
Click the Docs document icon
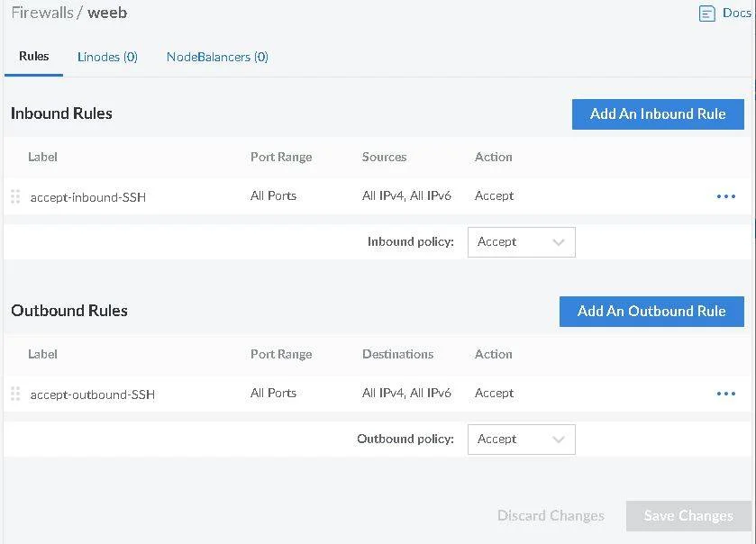coord(706,14)
